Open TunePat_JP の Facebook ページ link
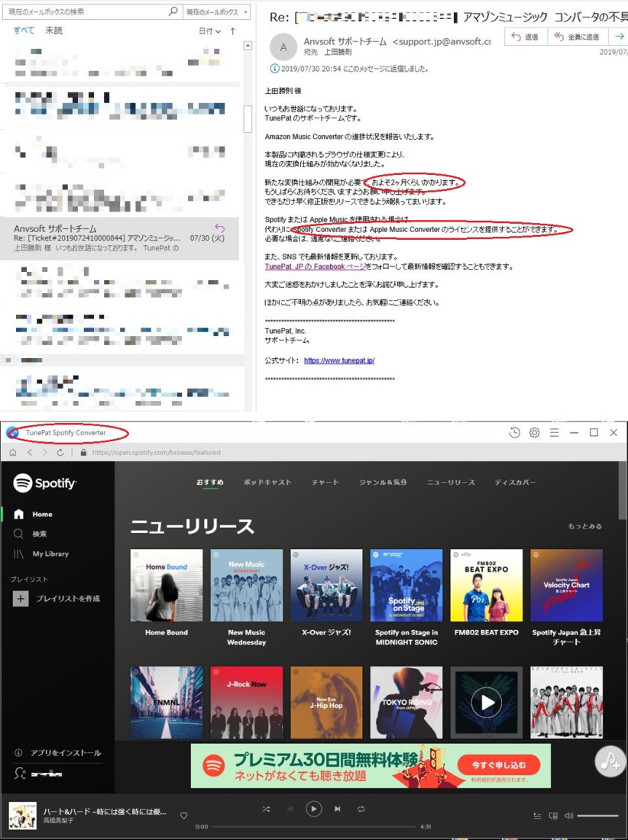 [315, 267]
